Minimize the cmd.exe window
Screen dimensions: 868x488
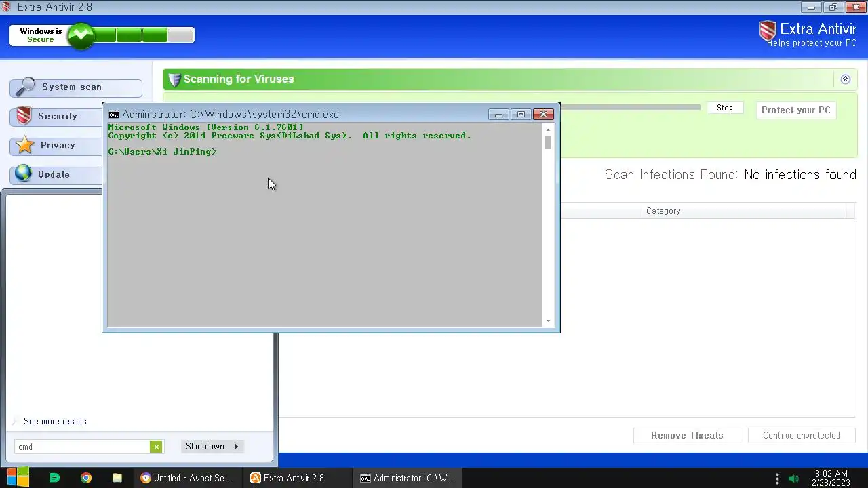click(x=498, y=115)
